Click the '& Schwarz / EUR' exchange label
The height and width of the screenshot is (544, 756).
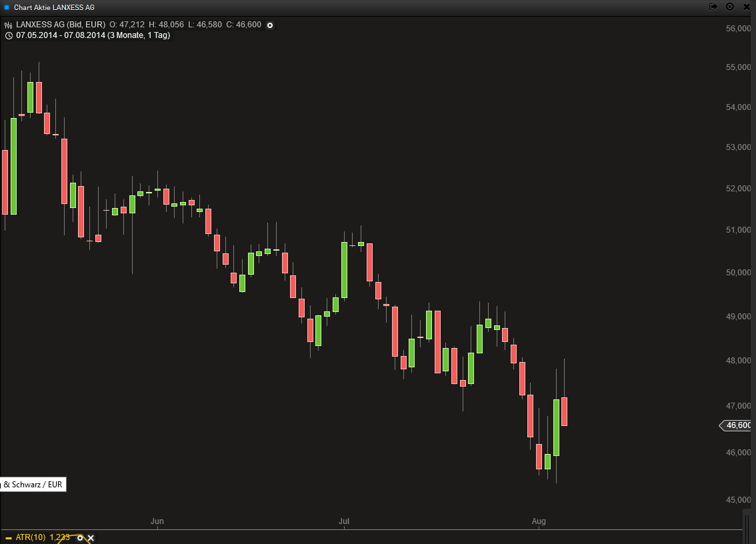(x=33, y=485)
